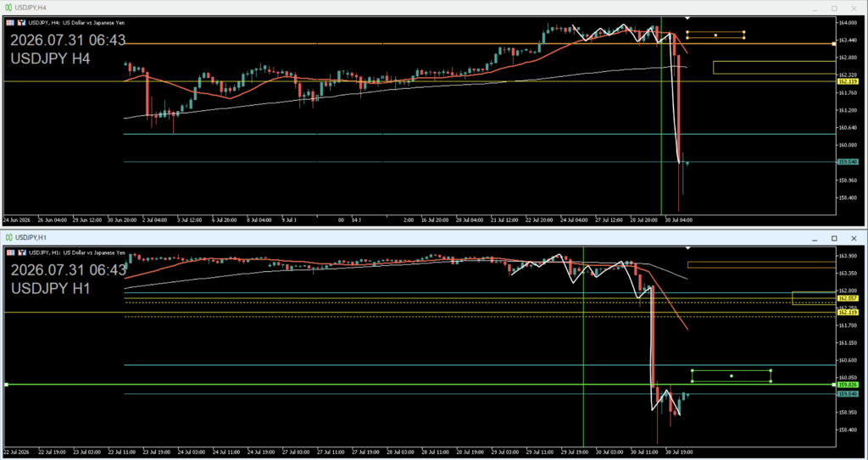The width and height of the screenshot is (868, 460).
Task: Click top-right handle of orange rectangle in H4 chart
Action: click(744, 31)
